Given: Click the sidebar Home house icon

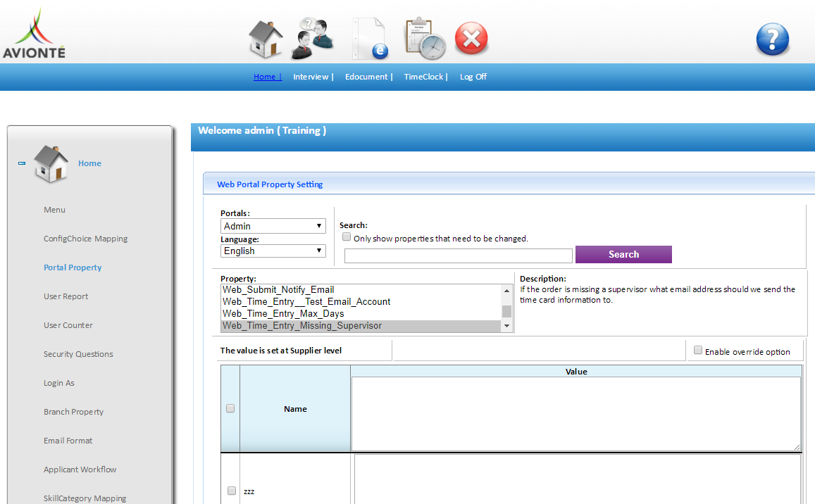Looking at the screenshot, I should click(51, 164).
